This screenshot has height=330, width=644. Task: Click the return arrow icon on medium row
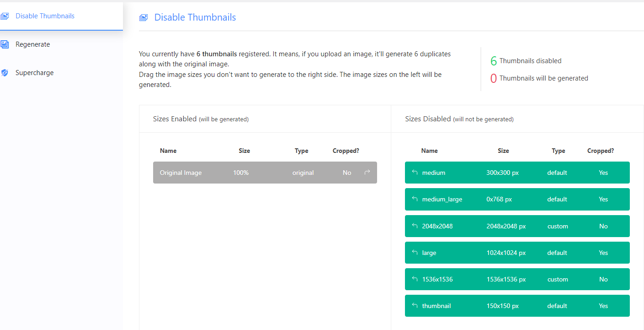(x=415, y=173)
